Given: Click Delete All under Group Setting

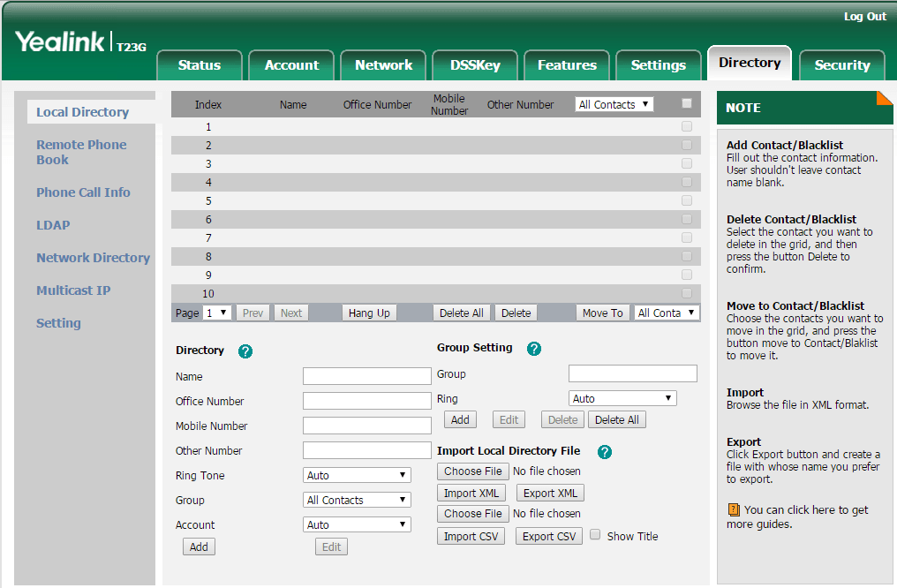Looking at the screenshot, I should click(x=616, y=420).
